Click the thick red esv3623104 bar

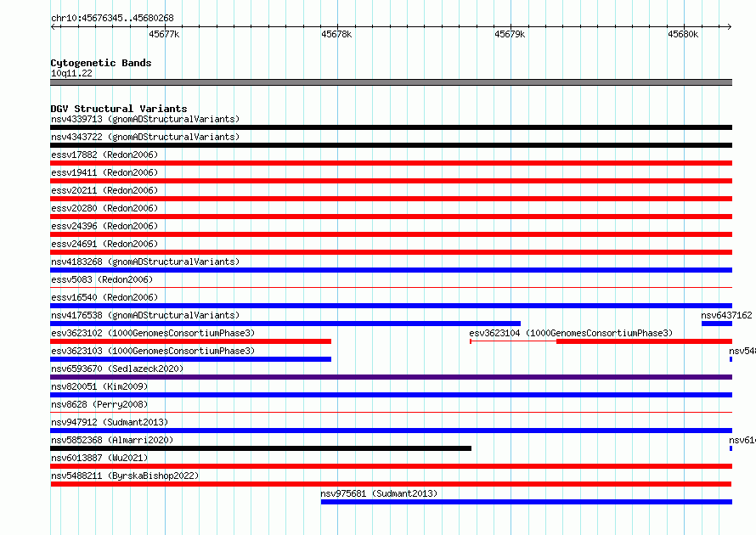pyautogui.click(x=644, y=341)
